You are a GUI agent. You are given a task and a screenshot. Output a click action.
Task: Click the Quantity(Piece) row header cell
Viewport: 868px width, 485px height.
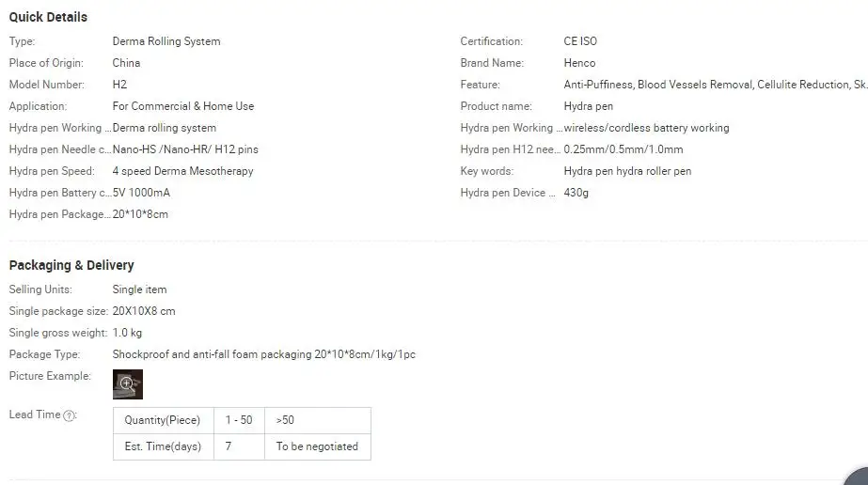point(163,420)
